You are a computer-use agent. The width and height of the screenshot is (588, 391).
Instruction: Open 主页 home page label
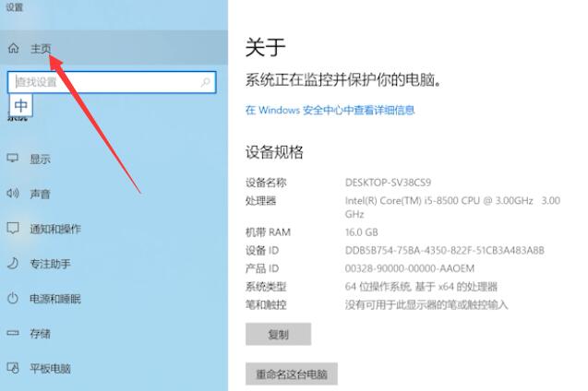tap(41, 49)
